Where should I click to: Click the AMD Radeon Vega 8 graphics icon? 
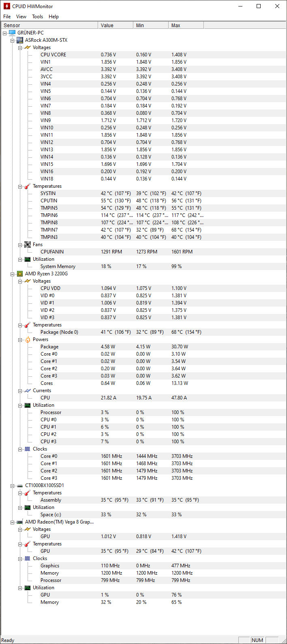pyautogui.click(x=19, y=522)
